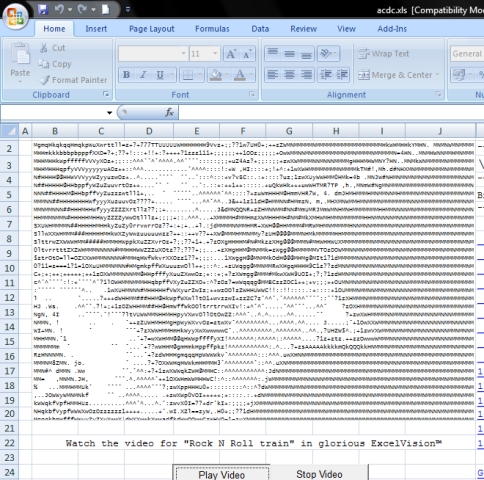Click the Name Box input

click(53, 113)
